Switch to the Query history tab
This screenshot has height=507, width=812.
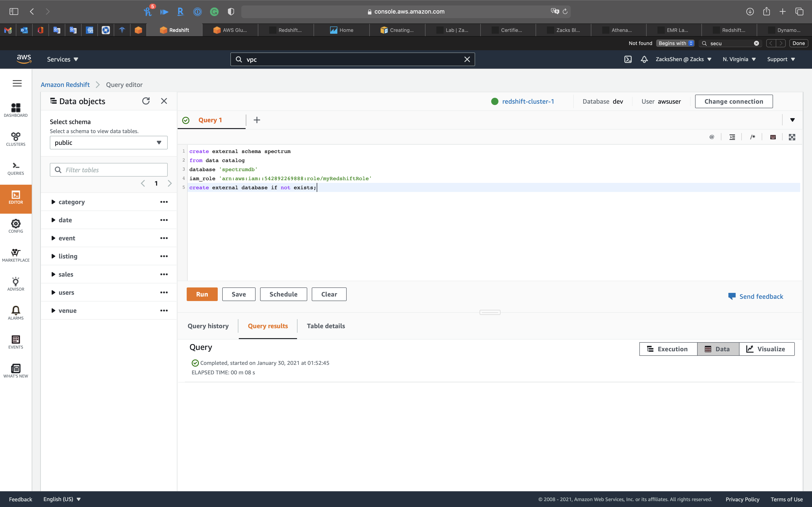tap(208, 326)
